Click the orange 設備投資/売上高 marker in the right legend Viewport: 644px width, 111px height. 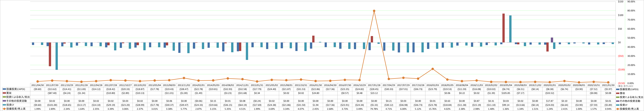pos(618,109)
